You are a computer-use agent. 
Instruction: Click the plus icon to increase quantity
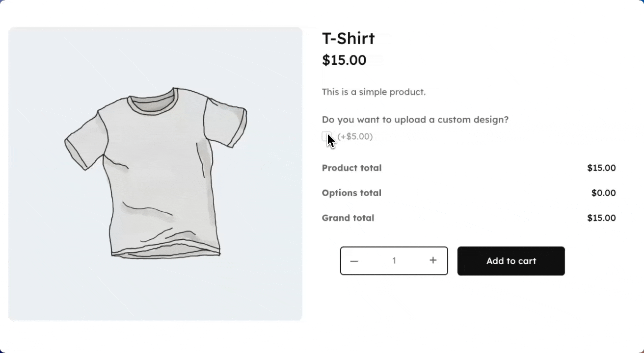(432, 261)
